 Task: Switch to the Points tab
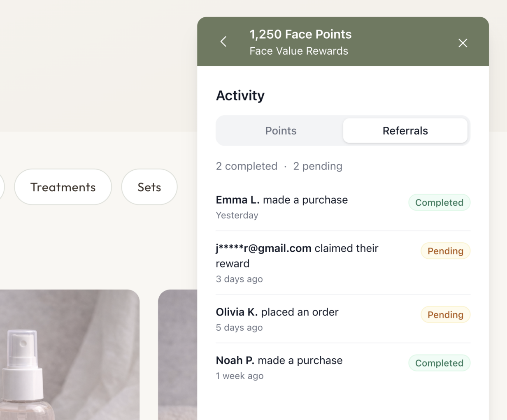coord(281,130)
